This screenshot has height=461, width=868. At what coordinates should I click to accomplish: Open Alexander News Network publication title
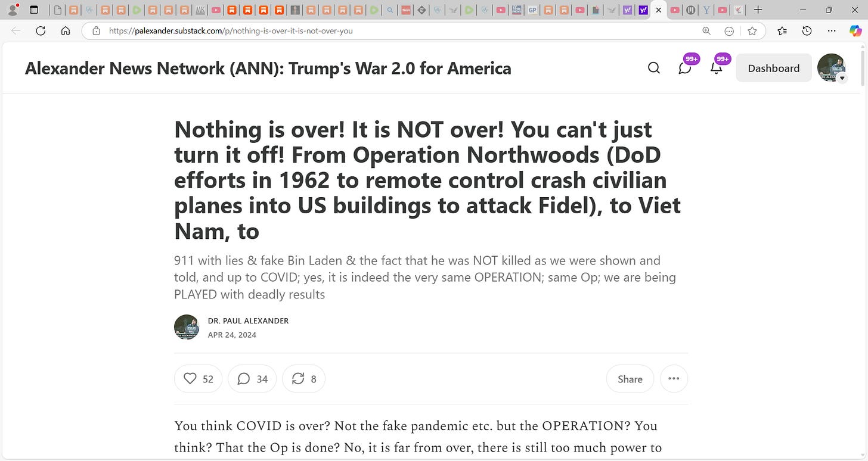(268, 68)
